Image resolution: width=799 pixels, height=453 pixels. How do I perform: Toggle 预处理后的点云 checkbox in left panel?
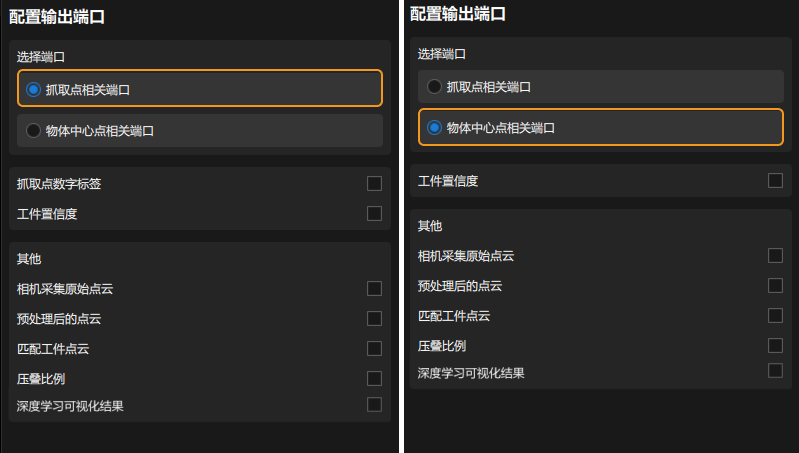point(374,318)
